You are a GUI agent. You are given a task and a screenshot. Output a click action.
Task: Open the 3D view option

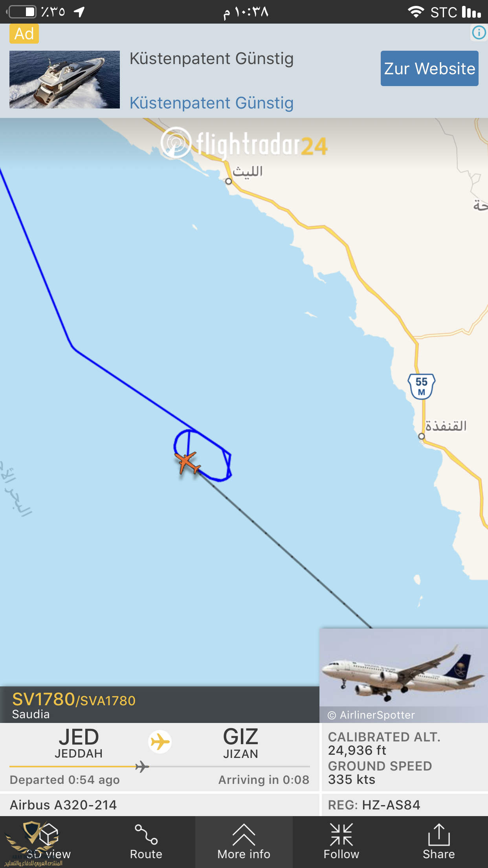point(49,842)
